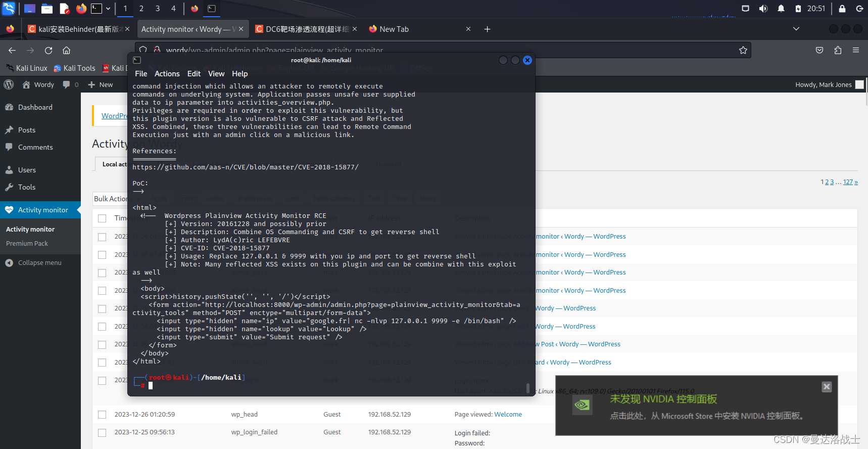Reload the current page

tap(49, 50)
